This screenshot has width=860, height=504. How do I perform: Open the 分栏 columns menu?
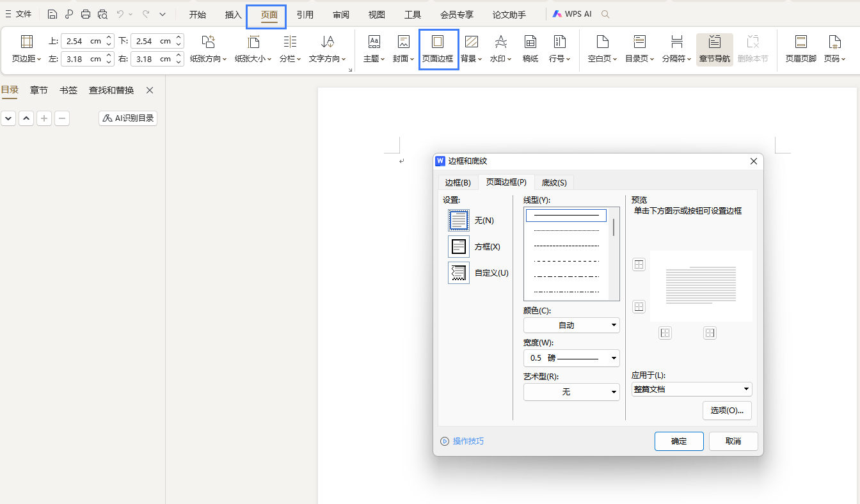(x=290, y=49)
